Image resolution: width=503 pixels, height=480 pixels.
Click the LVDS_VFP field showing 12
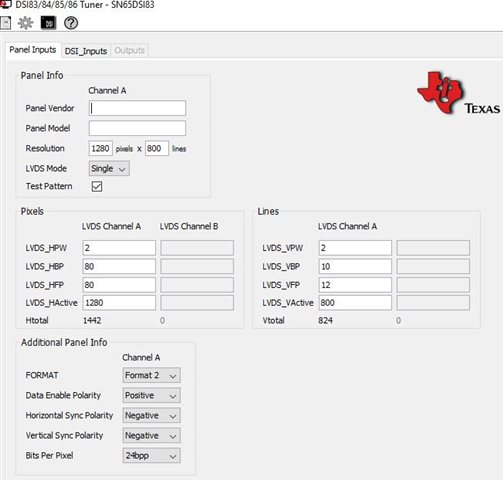coord(355,285)
